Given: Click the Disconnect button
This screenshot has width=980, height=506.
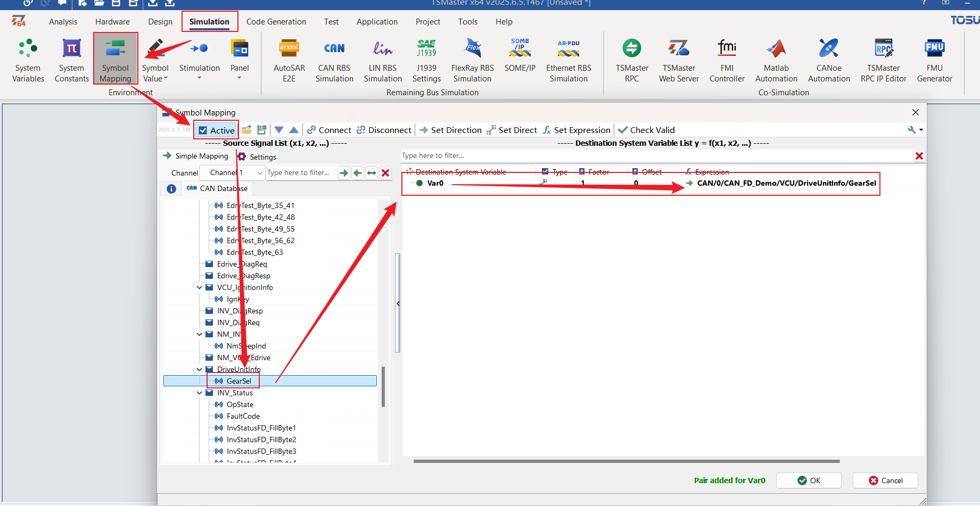Looking at the screenshot, I should click(384, 130).
